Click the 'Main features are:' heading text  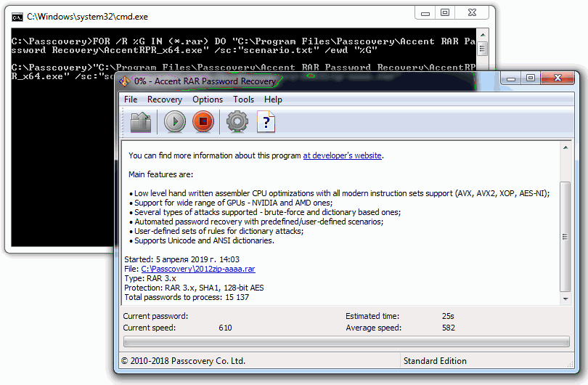click(x=161, y=174)
